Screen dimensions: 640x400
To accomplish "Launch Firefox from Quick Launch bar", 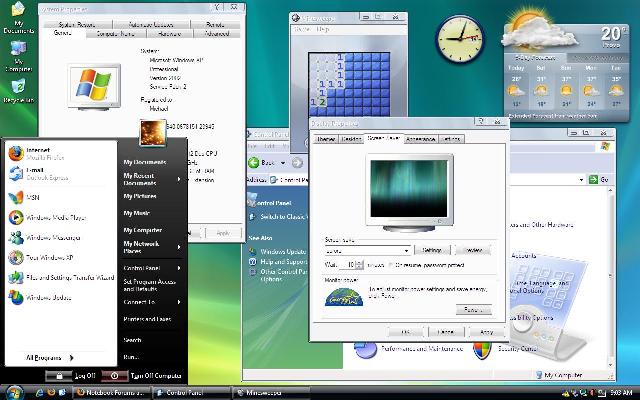I will [x=51, y=393].
